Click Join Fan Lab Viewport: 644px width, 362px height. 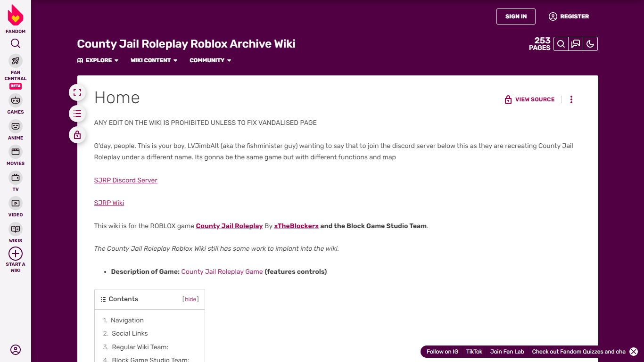pyautogui.click(x=507, y=352)
